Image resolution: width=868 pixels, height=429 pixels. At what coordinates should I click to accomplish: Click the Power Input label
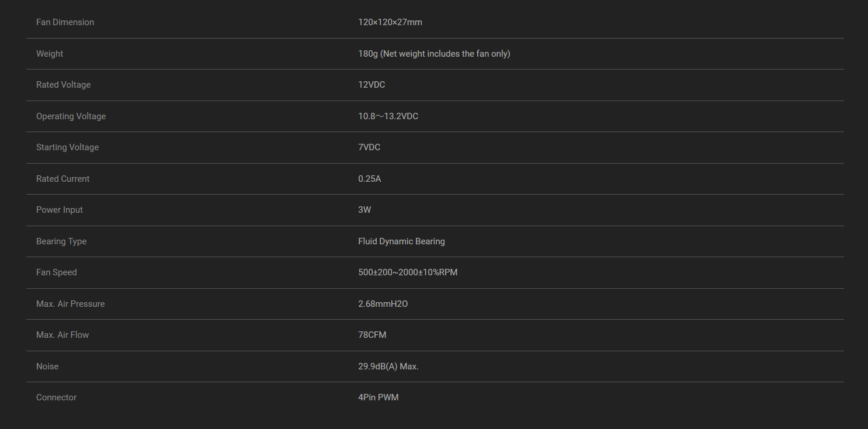tap(60, 210)
